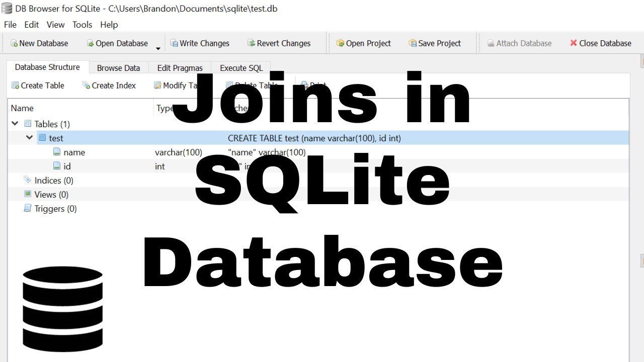Click the Save Project toolbar button
Image resolution: width=644 pixels, height=362 pixels.
[x=435, y=43]
